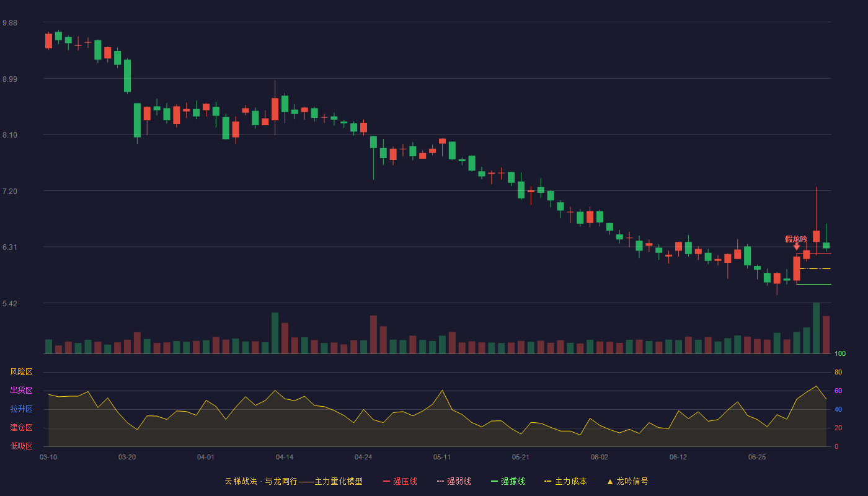Click the 8.10 price axis label

(x=10, y=135)
